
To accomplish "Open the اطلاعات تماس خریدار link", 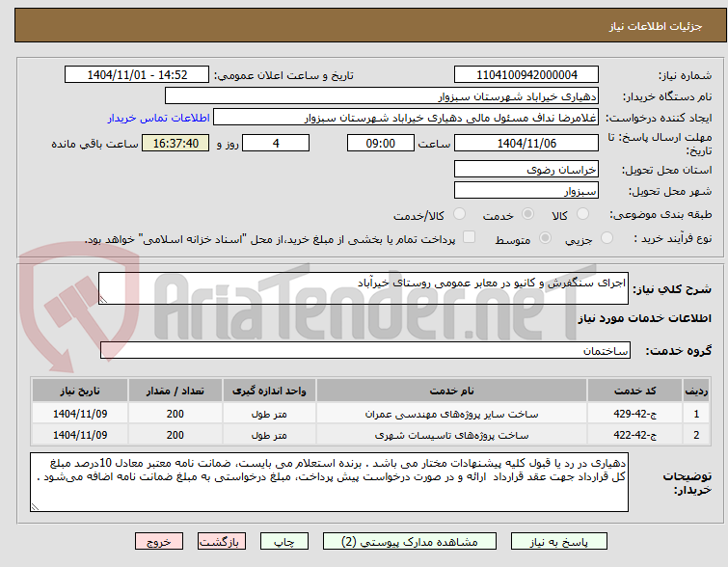I will pos(159,118).
